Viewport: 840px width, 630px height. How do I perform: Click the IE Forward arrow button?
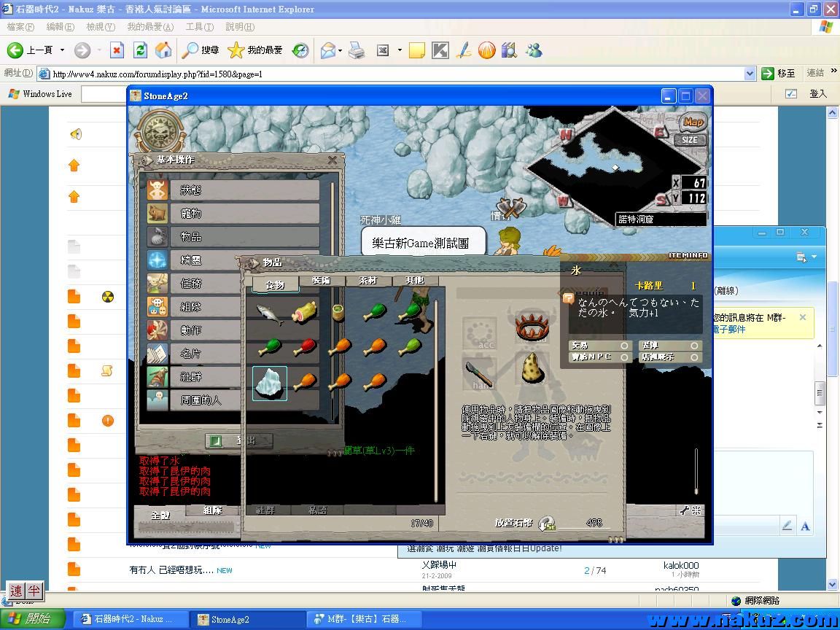[x=82, y=50]
